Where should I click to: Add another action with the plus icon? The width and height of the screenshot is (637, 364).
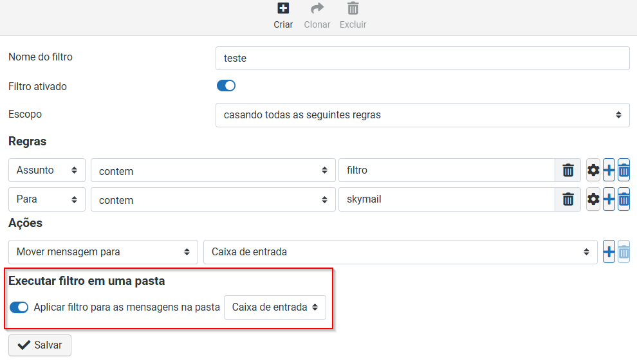point(609,252)
